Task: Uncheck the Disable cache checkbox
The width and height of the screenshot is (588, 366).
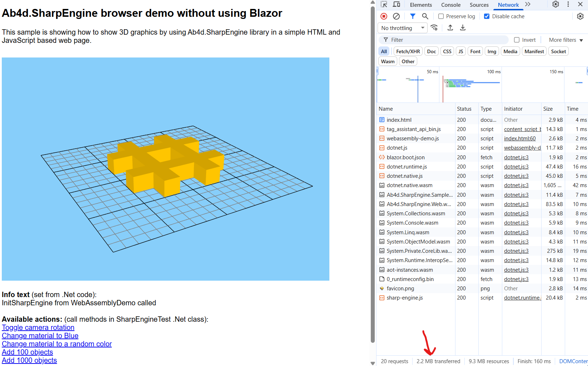Action: click(487, 16)
